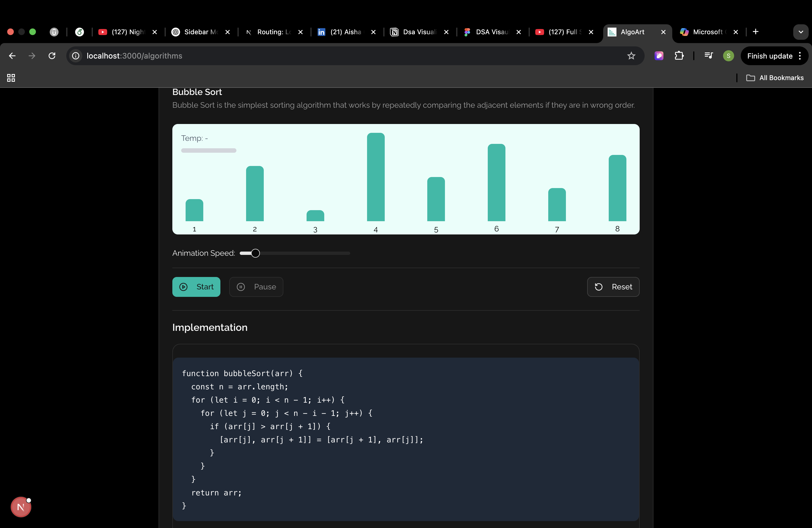Click the Pause button

point(256,287)
